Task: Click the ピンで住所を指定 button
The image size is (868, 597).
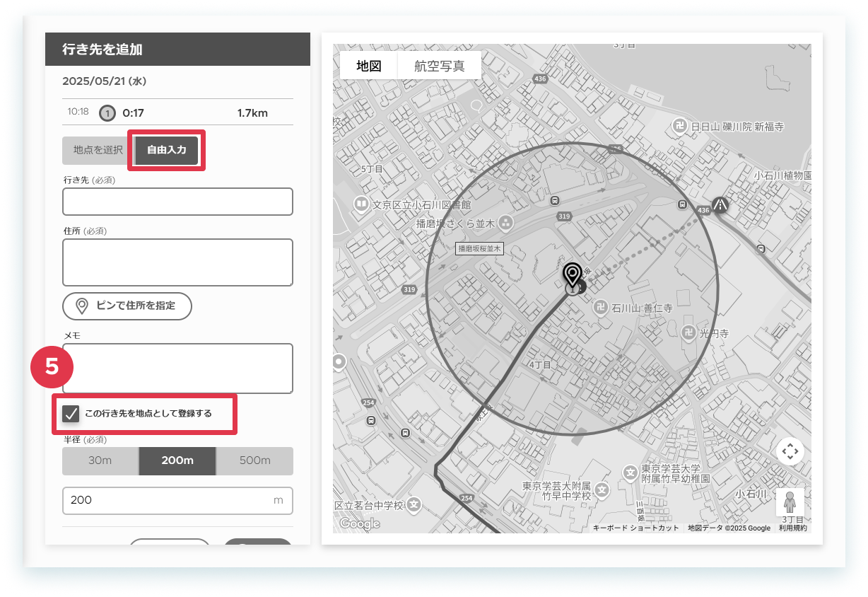Action: (127, 306)
